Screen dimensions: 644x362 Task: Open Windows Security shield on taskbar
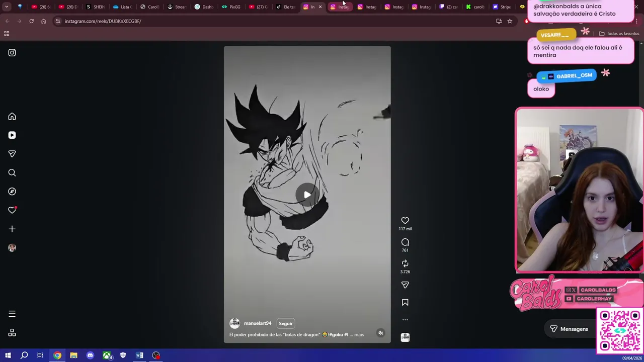[x=123, y=355]
